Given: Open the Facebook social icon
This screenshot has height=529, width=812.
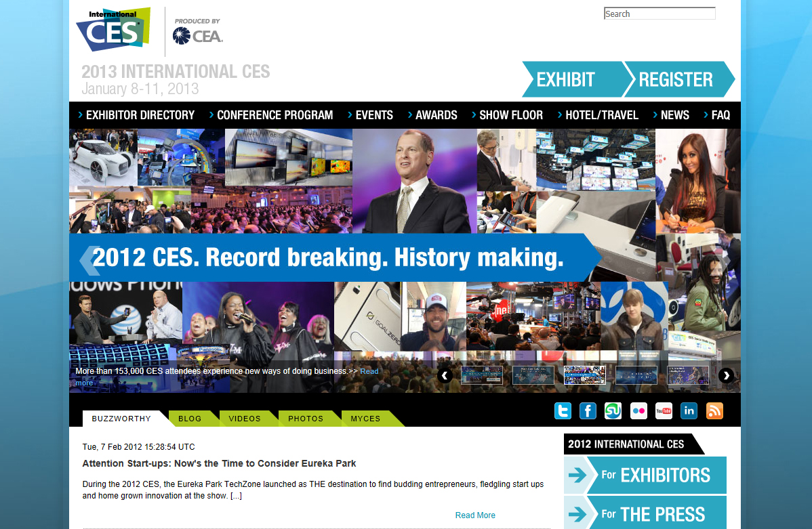Looking at the screenshot, I should 588,411.
